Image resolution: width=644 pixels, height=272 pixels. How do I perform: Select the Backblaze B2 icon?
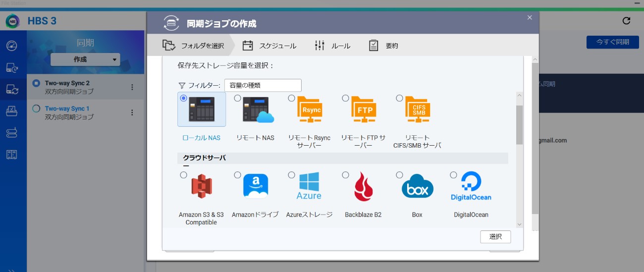pos(363,187)
